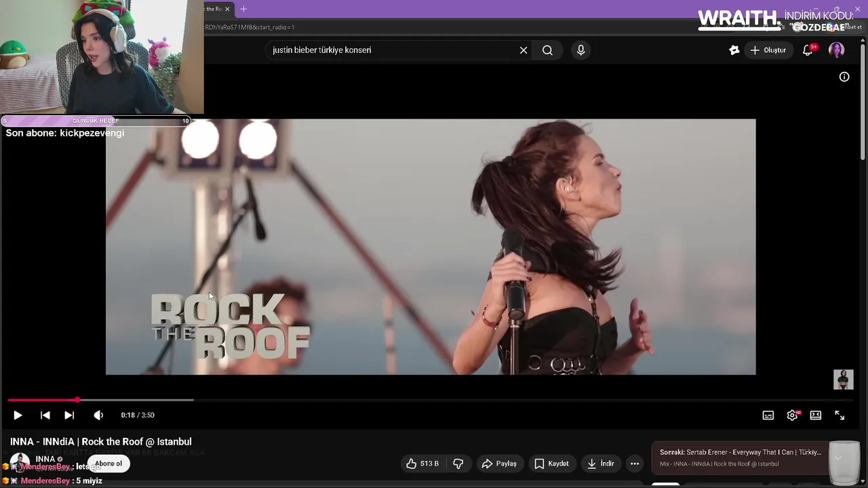Click the video title text
This screenshot has height=488, width=868.
tap(101, 442)
